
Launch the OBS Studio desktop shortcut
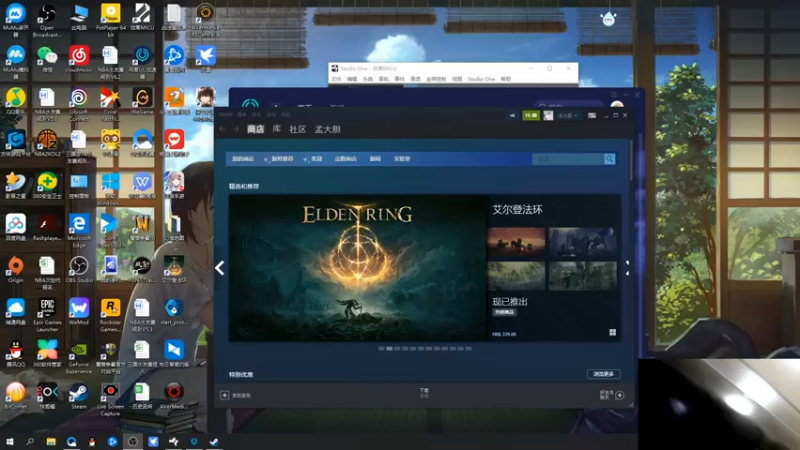coord(79,269)
